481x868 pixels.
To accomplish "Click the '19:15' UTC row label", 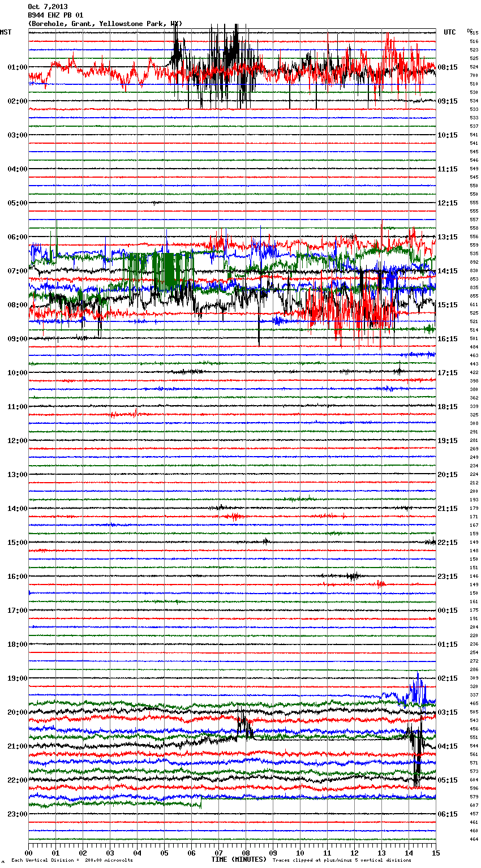I will 448,441.
